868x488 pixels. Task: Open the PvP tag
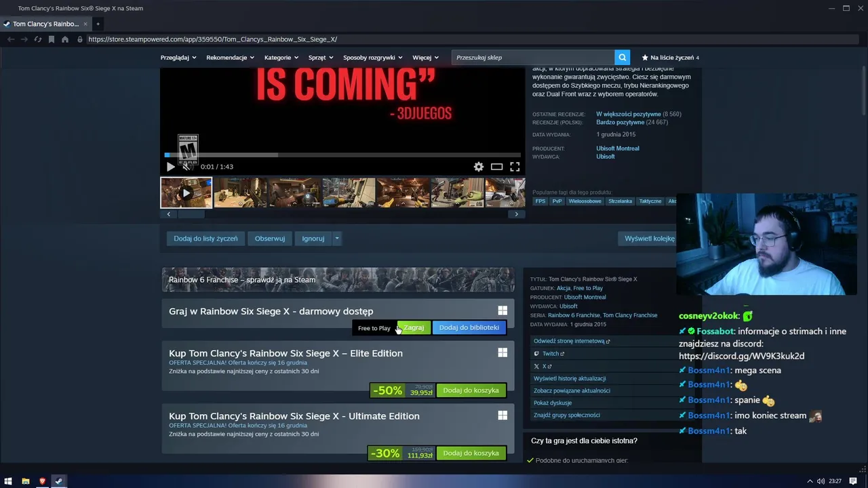[557, 201]
